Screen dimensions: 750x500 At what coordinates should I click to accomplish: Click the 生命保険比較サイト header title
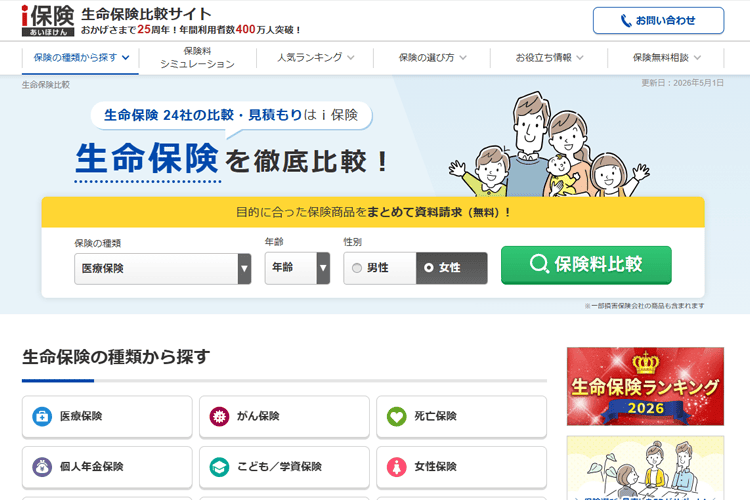146,14
